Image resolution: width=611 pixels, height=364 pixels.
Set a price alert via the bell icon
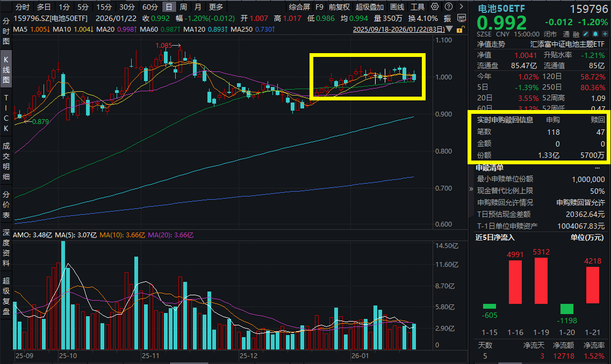pos(595,33)
